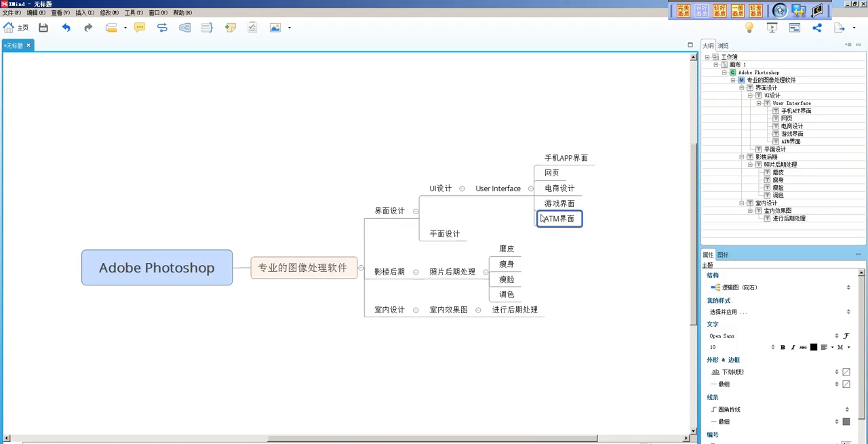Go to the 主页 home button
The image size is (868, 444).
tap(16, 28)
